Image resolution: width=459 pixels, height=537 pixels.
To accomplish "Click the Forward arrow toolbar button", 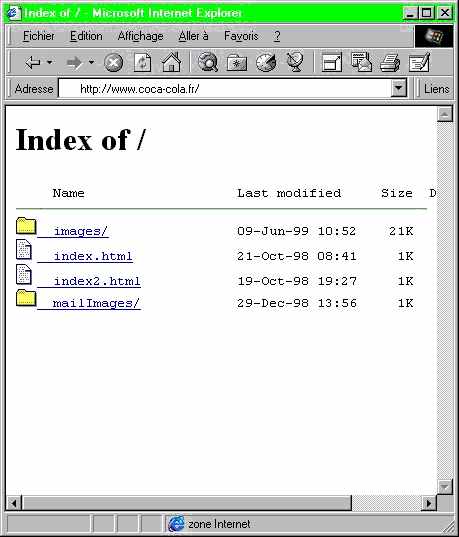I will point(74,63).
